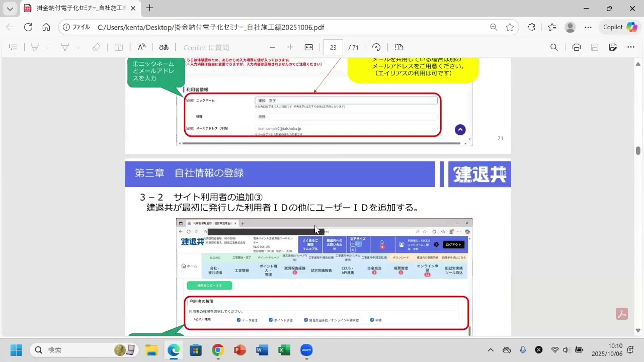Click the page number field showing 23
644x362 pixels.
click(333, 47)
